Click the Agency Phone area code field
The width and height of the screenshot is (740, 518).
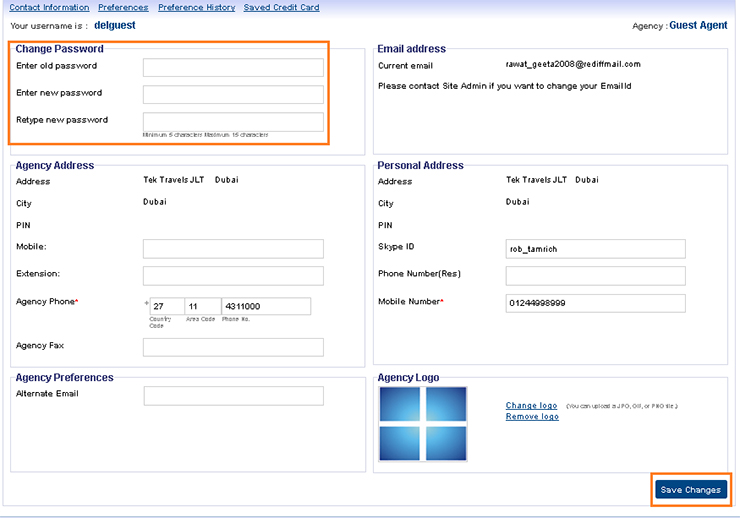pos(203,306)
